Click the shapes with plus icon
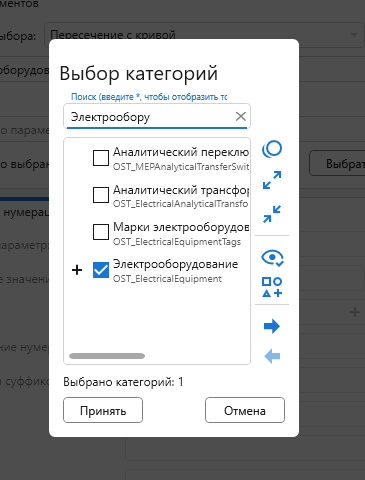Viewport: 365px width, 480px height. (x=272, y=287)
